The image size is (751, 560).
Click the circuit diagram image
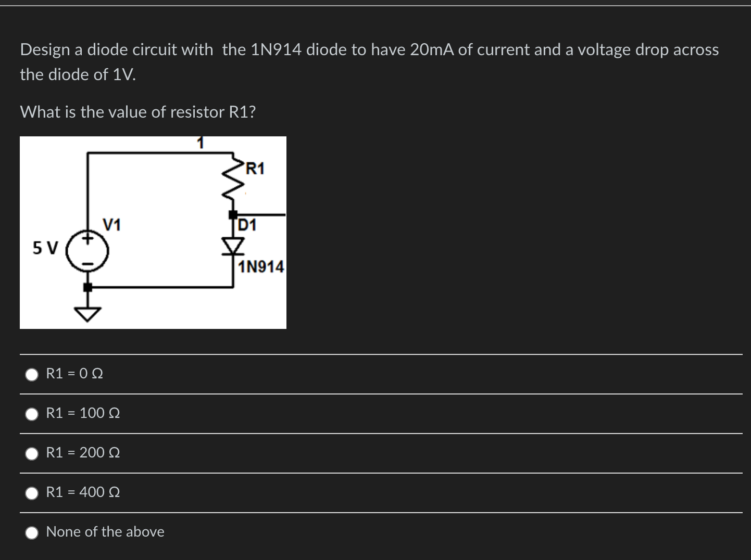pyautogui.click(x=153, y=232)
